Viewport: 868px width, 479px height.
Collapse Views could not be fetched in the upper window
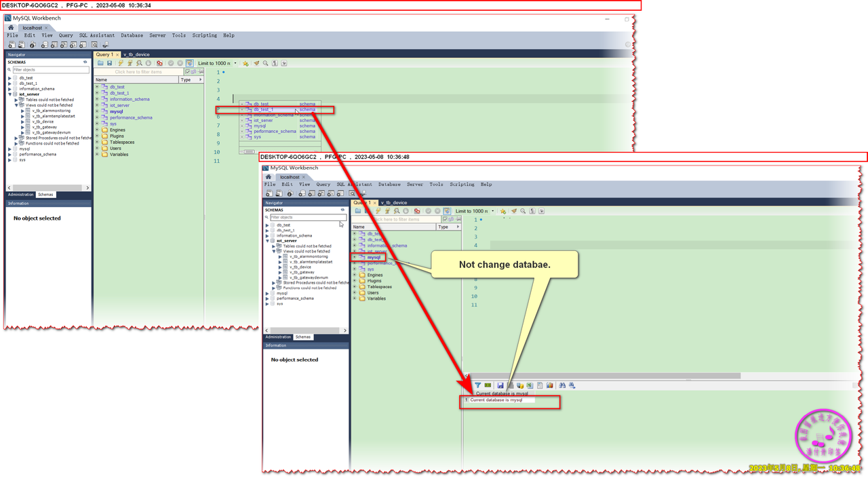(x=16, y=105)
